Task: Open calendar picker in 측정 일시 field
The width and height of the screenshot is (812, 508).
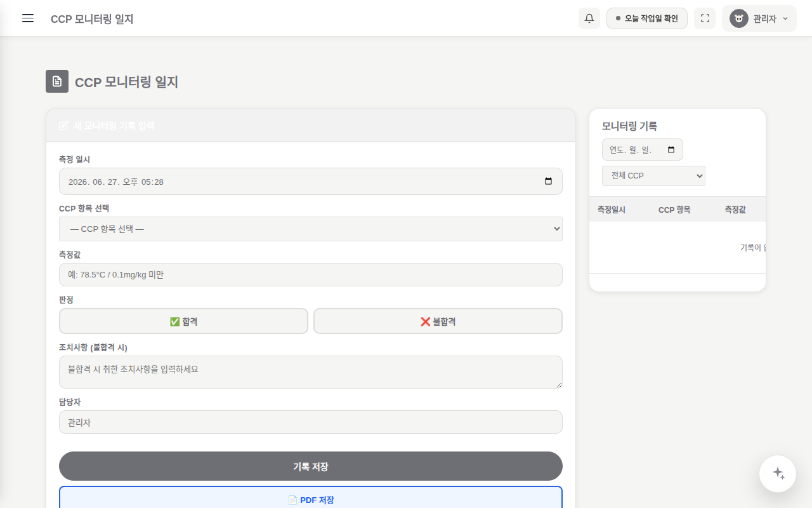Action: pos(549,182)
